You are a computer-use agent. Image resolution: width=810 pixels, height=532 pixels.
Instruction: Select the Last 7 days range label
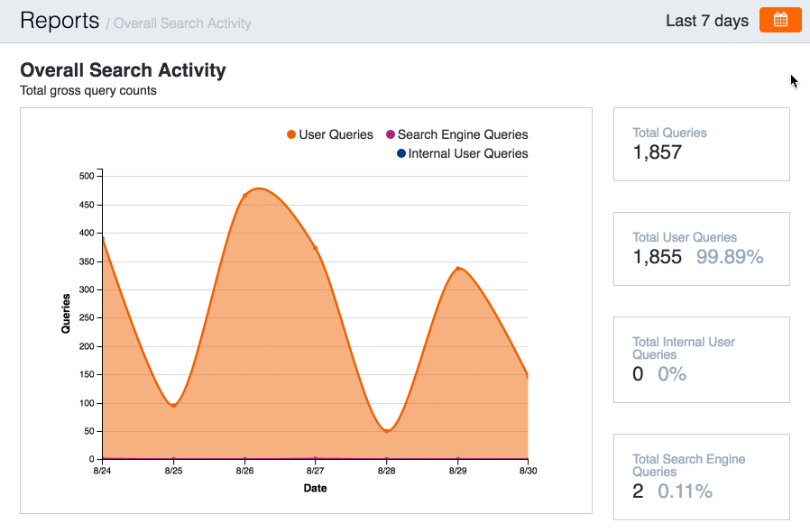click(x=706, y=21)
